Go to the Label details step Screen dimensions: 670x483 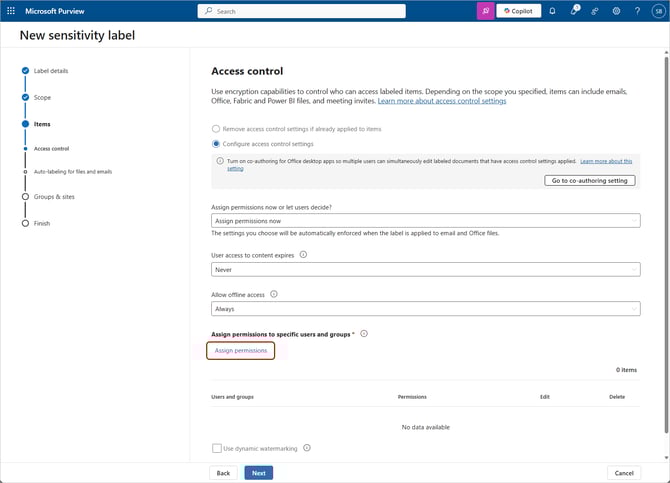tap(50, 71)
